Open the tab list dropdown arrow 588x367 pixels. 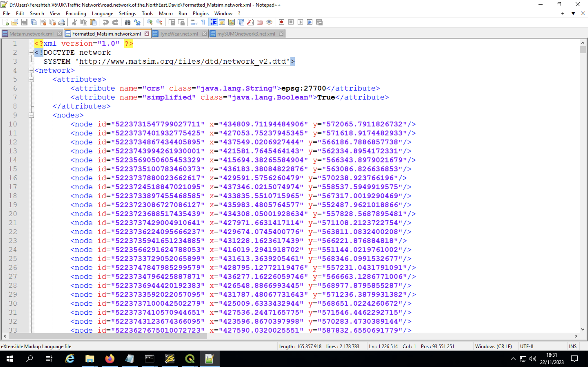574,13
